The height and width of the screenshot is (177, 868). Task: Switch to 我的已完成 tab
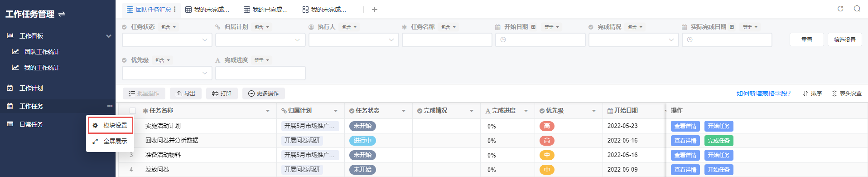point(265,10)
